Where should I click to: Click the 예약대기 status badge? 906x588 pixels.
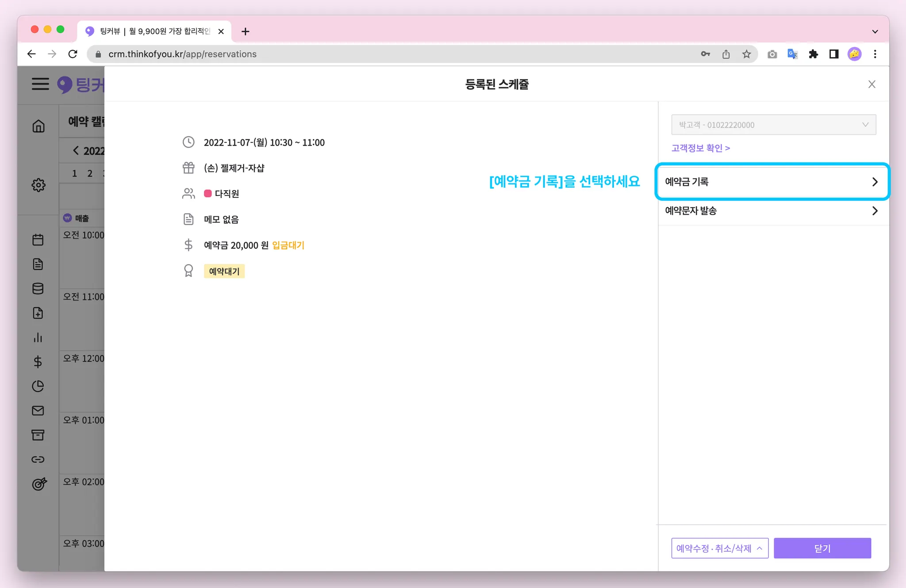pos(224,271)
